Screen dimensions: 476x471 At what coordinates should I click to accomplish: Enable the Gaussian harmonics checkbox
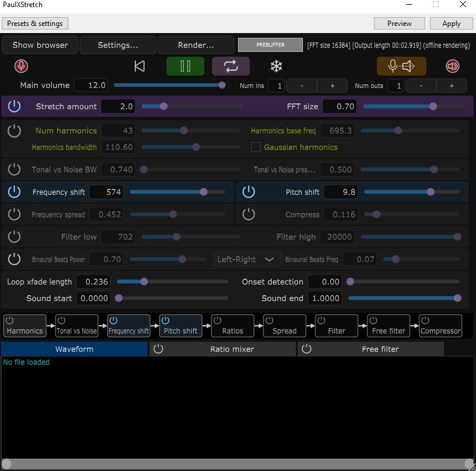pos(256,147)
